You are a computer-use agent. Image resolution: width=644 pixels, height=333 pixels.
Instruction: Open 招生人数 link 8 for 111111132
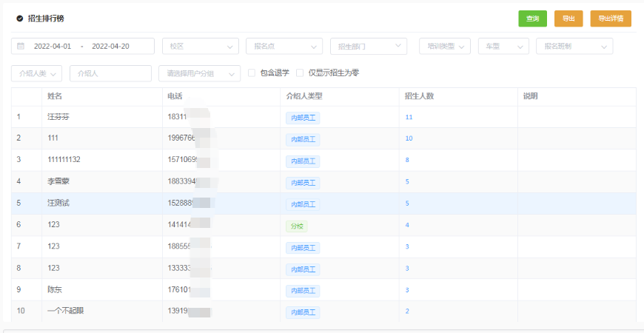coord(407,160)
